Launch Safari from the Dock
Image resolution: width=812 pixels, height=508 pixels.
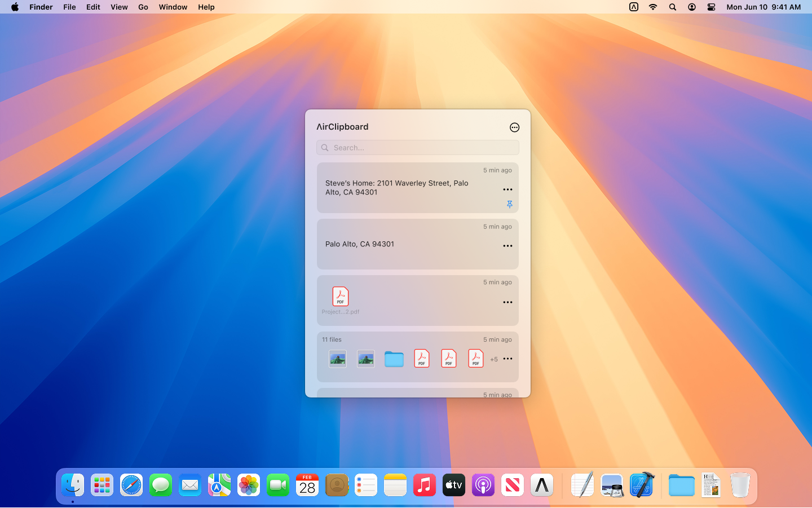click(x=131, y=485)
